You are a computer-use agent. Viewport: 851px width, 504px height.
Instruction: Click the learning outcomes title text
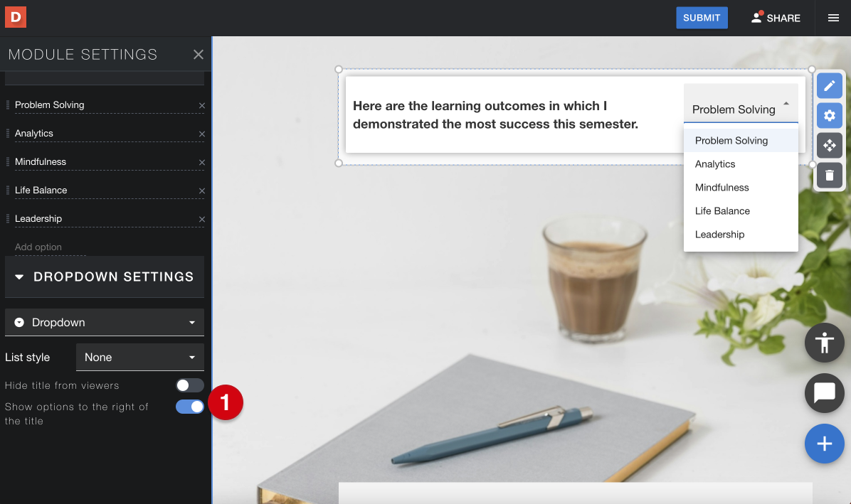pos(495,115)
